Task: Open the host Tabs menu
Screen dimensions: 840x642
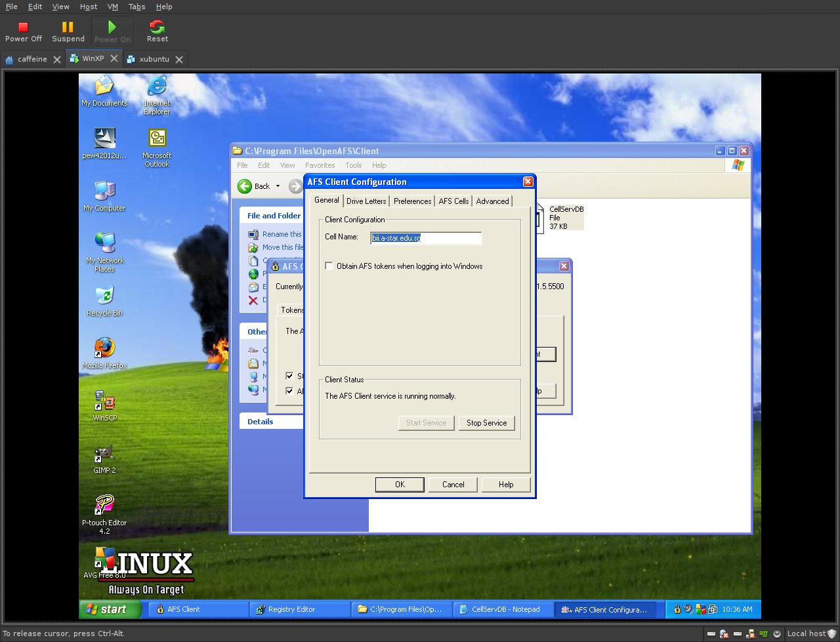Action: coord(137,7)
